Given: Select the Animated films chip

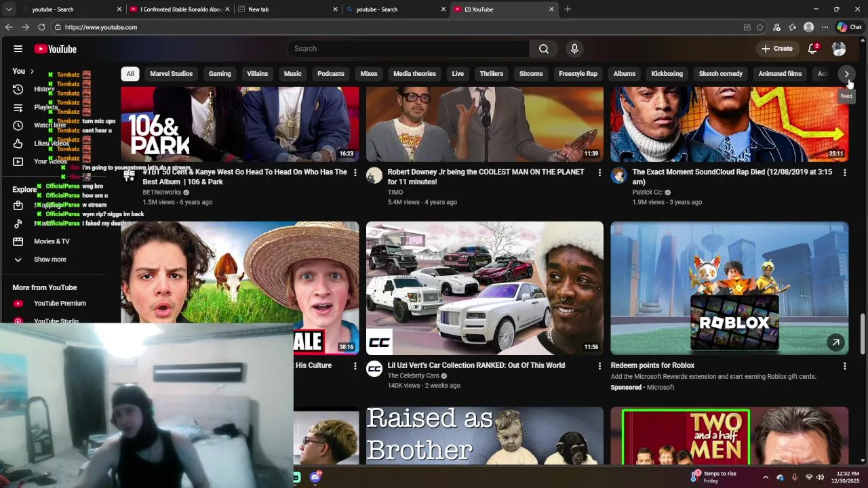Looking at the screenshot, I should (x=781, y=74).
